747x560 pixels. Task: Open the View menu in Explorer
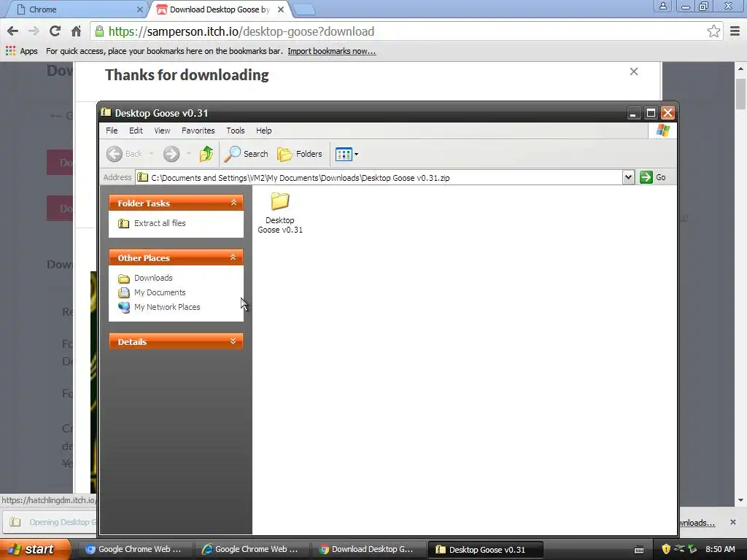pyautogui.click(x=162, y=131)
